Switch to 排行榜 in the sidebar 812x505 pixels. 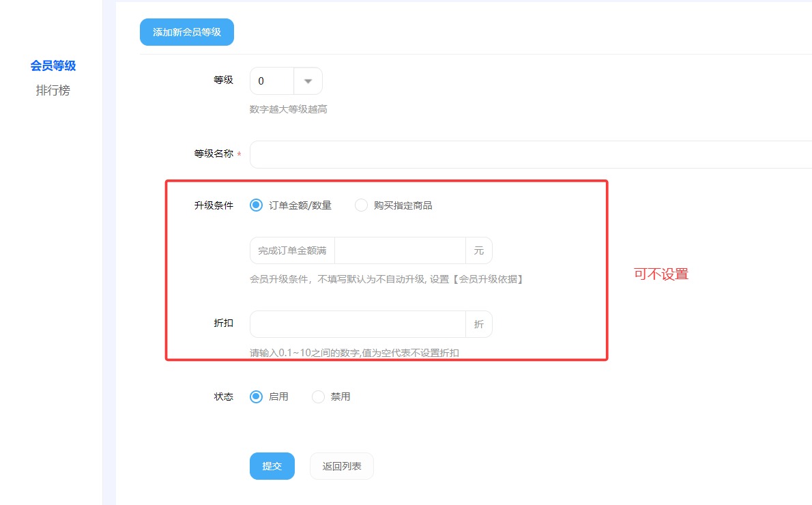[52, 89]
